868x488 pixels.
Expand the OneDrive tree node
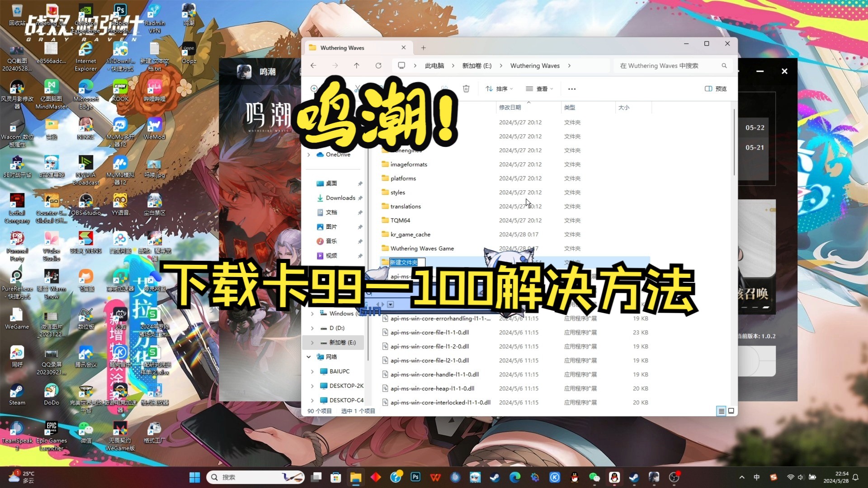coord(309,155)
